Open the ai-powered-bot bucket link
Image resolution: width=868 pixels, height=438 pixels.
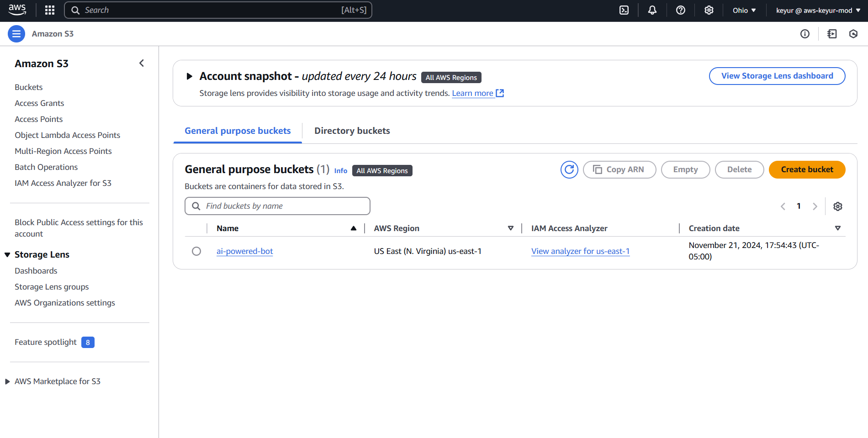pos(245,251)
